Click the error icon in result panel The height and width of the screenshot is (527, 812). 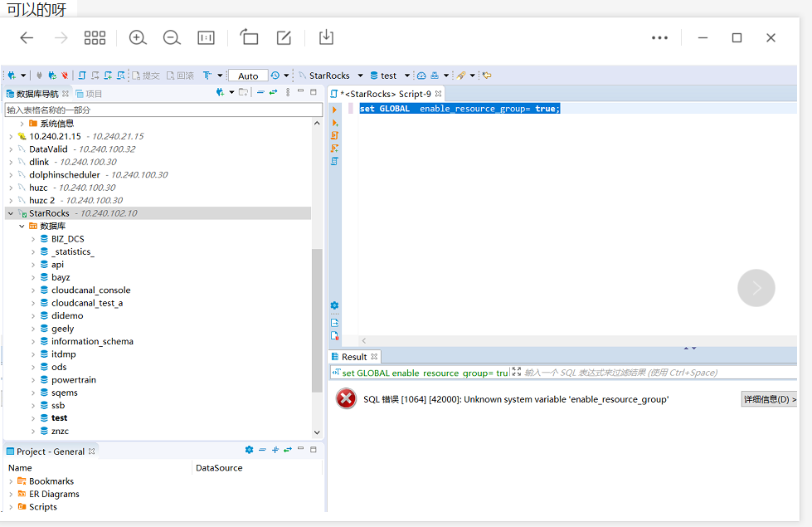[x=346, y=399]
